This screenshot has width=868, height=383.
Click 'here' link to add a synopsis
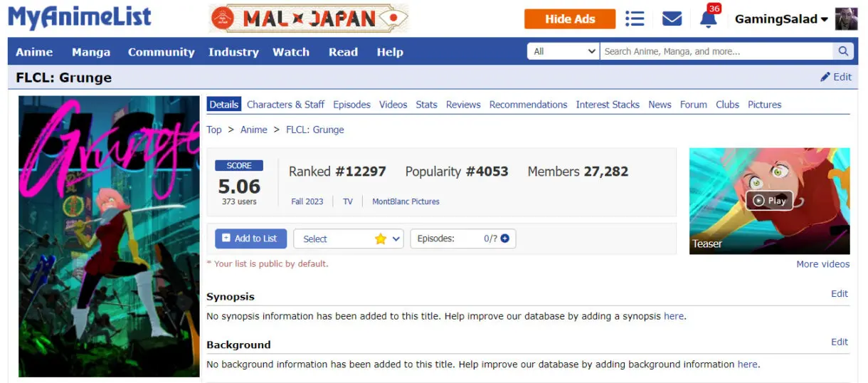pyautogui.click(x=673, y=316)
